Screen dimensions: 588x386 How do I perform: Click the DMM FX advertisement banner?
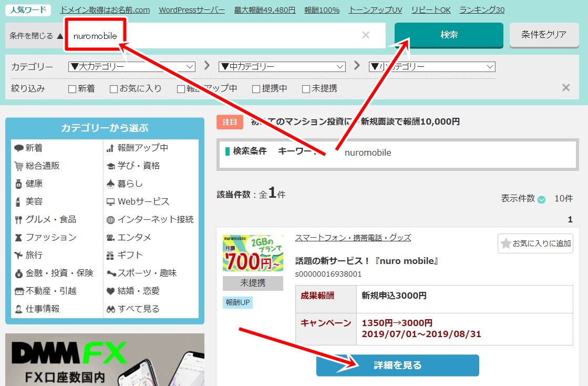[105, 360]
